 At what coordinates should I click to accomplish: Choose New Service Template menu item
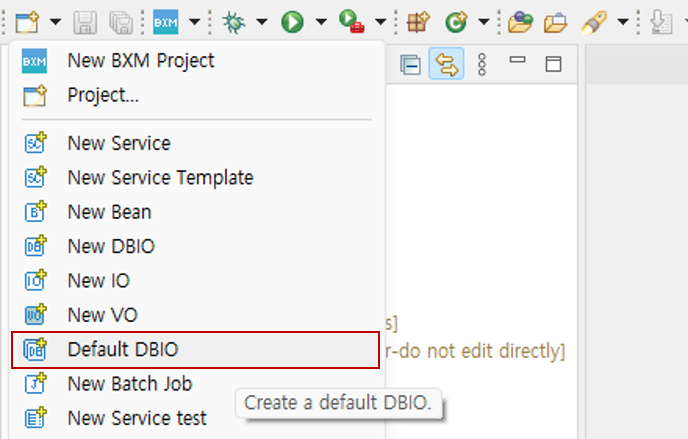tap(197, 178)
